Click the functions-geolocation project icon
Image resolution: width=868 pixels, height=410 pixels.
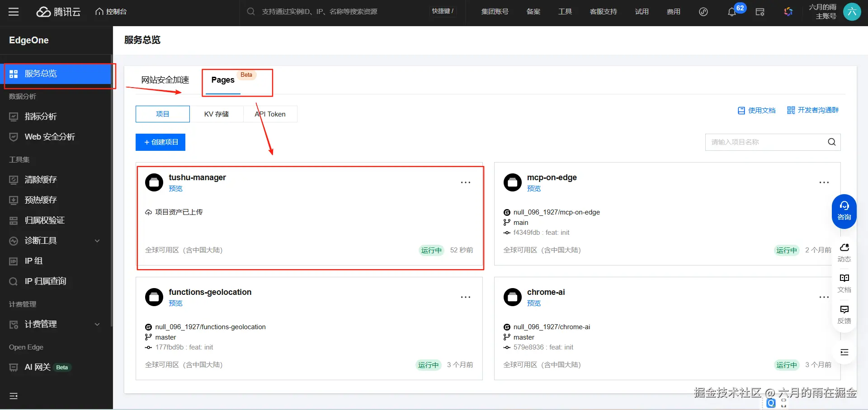point(154,297)
